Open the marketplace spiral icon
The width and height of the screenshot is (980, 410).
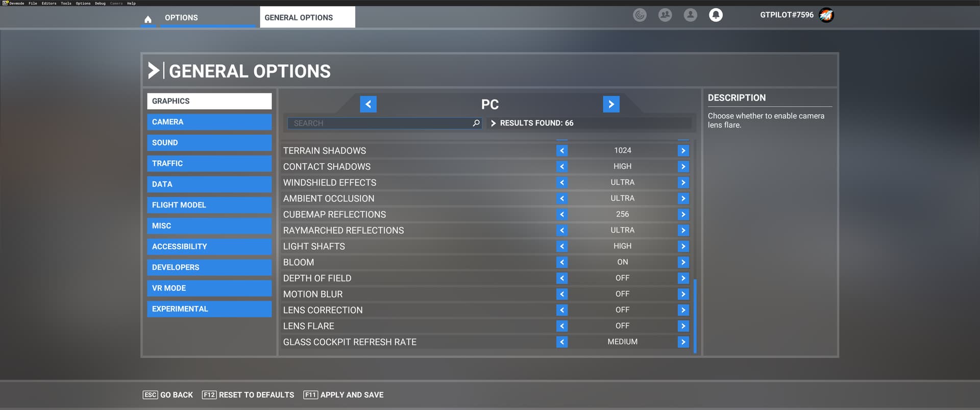coord(640,15)
